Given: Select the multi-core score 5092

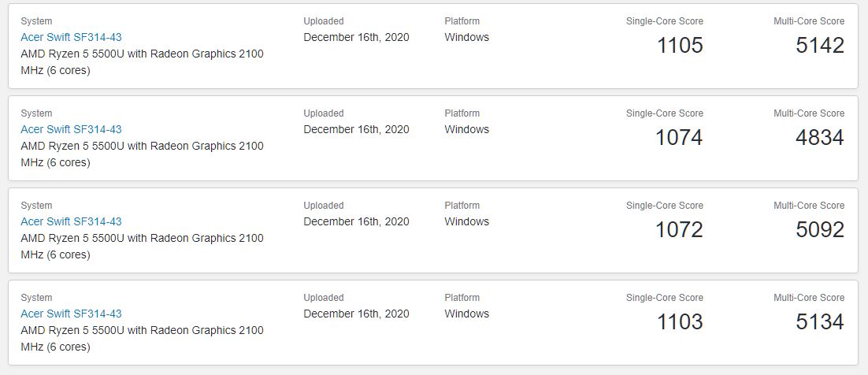Looking at the screenshot, I should (820, 230).
